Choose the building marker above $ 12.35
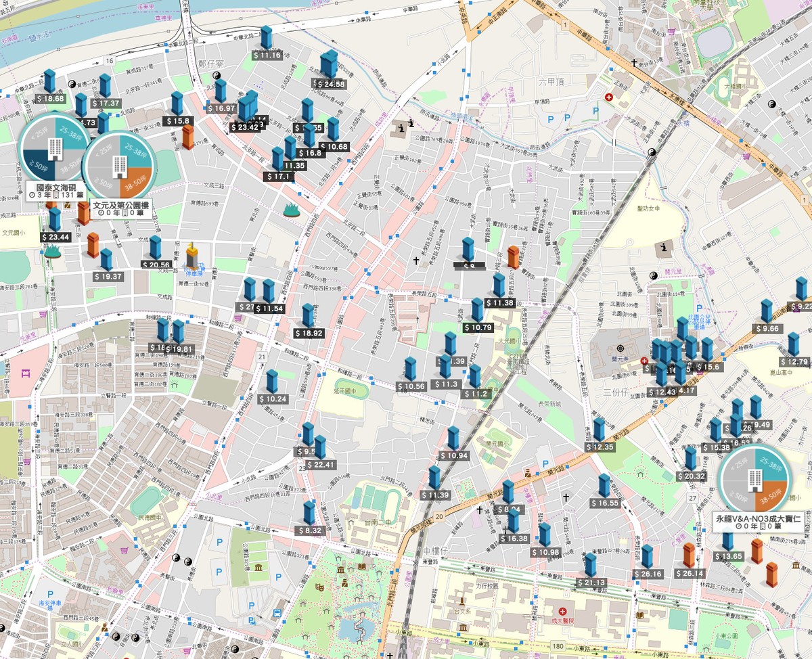The image size is (812, 659). 599,430
